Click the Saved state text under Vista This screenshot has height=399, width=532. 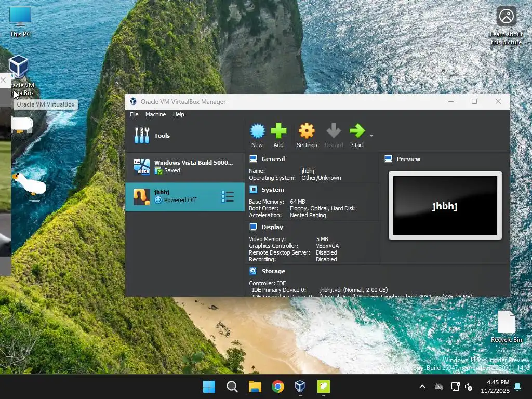tap(172, 170)
